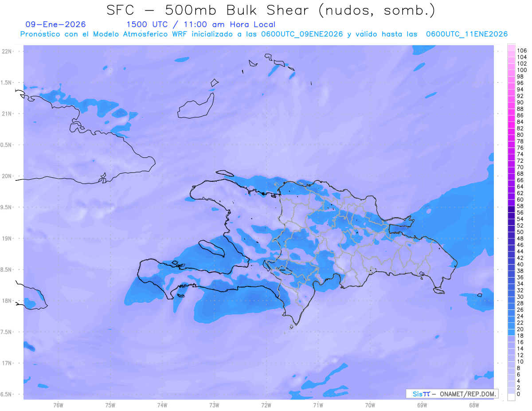
Task: Click '1500 UTC / 11:00 am Hora Local'
Action: point(201,24)
